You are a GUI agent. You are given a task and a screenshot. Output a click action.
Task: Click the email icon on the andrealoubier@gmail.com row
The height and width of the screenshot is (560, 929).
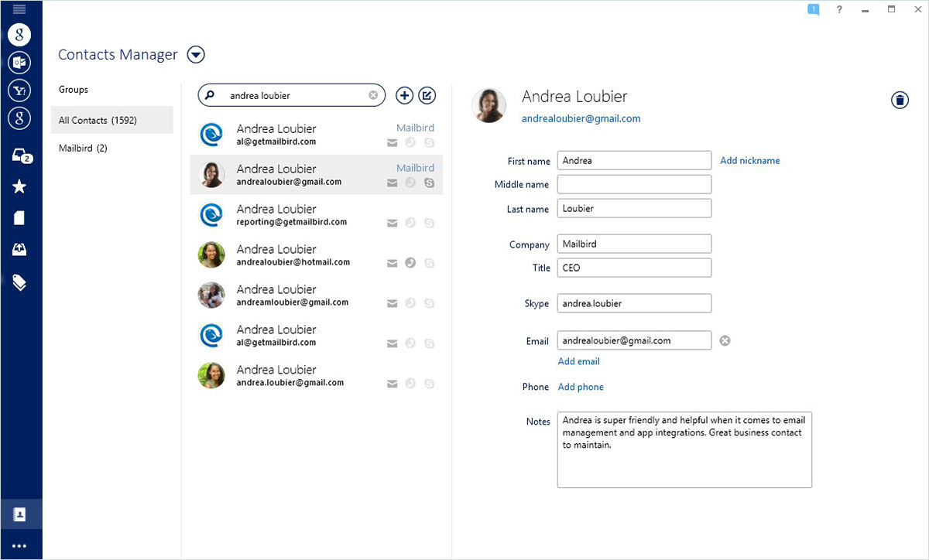click(393, 183)
